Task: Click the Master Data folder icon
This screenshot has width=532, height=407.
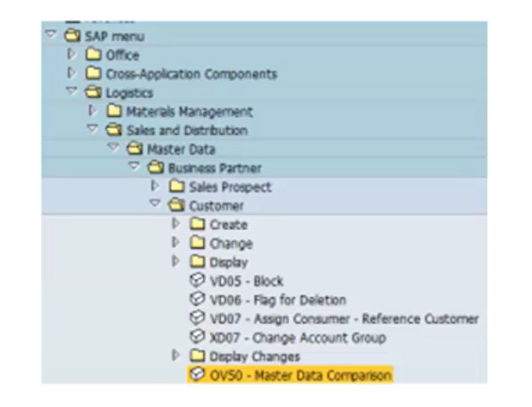Action: click(x=135, y=148)
